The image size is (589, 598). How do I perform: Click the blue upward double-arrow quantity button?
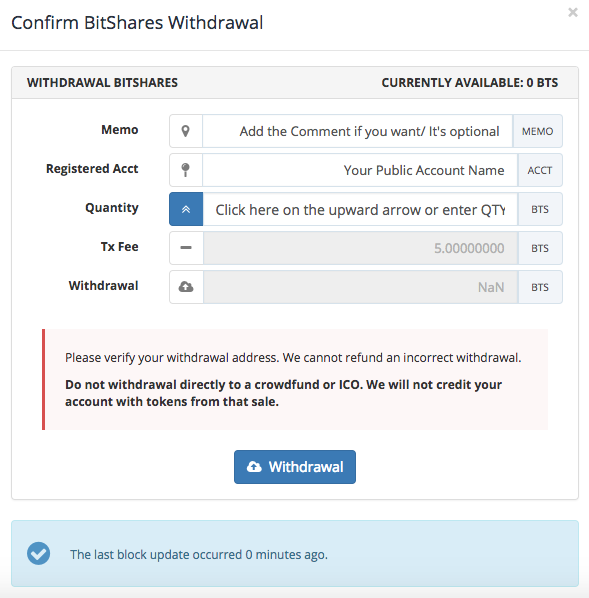coord(186,209)
